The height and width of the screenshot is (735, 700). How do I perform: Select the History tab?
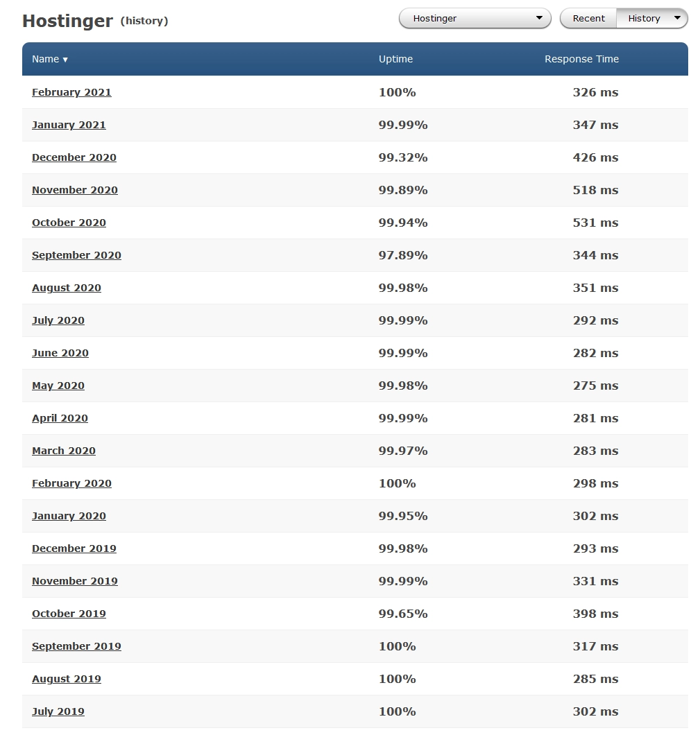point(644,19)
